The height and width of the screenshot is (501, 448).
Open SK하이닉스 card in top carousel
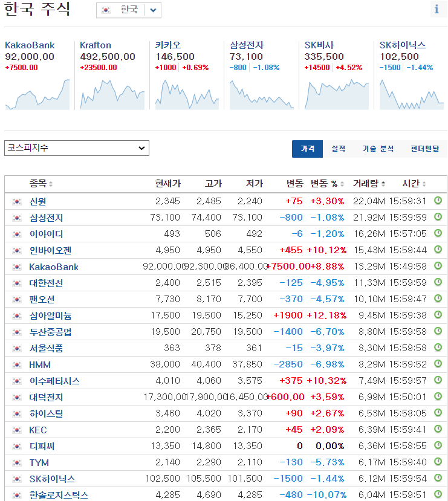click(402, 45)
